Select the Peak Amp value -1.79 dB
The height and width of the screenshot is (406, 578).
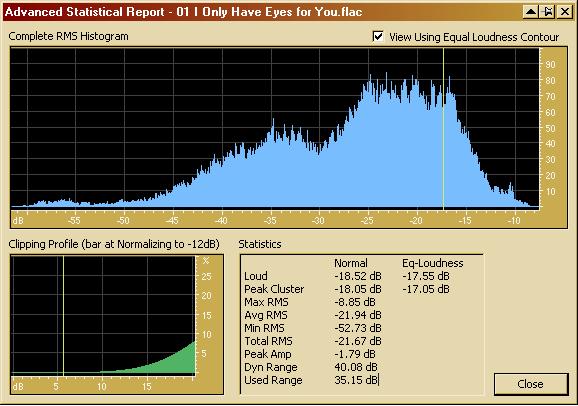click(x=355, y=354)
